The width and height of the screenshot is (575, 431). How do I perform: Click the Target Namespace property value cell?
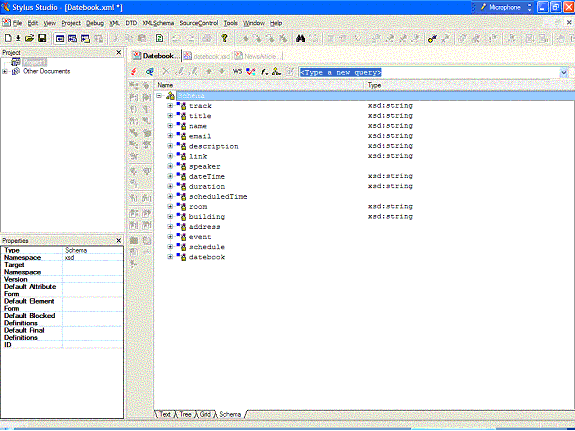point(93,268)
